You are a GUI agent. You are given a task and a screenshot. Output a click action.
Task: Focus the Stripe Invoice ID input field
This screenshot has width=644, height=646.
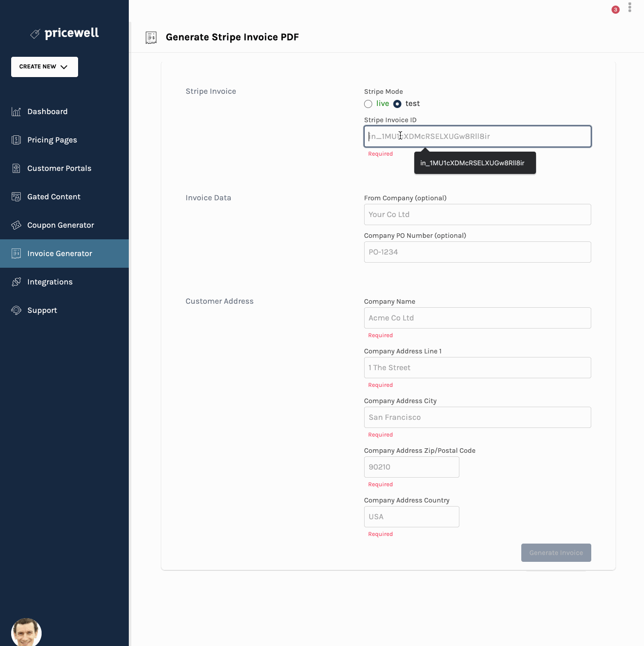coord(477,136)
